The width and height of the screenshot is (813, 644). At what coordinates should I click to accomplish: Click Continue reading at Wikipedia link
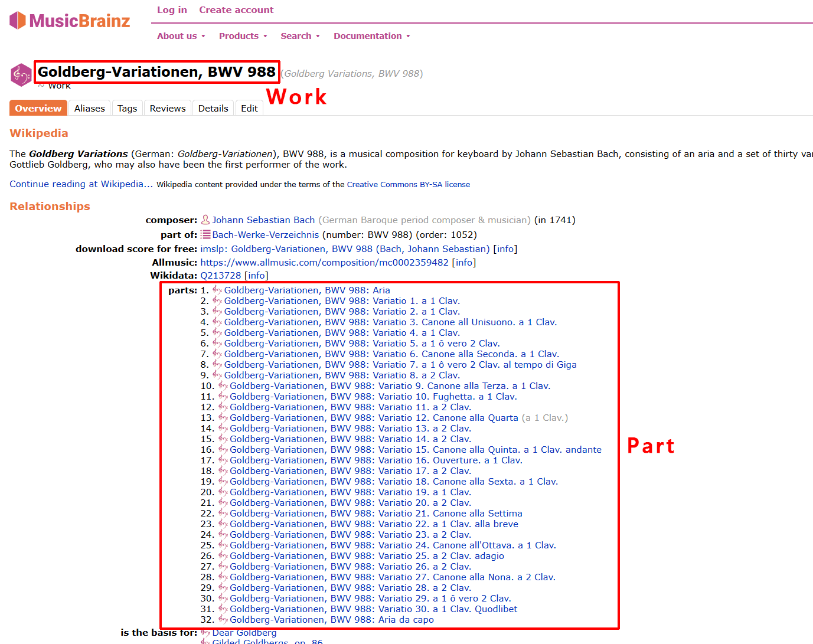click(81, 184)
